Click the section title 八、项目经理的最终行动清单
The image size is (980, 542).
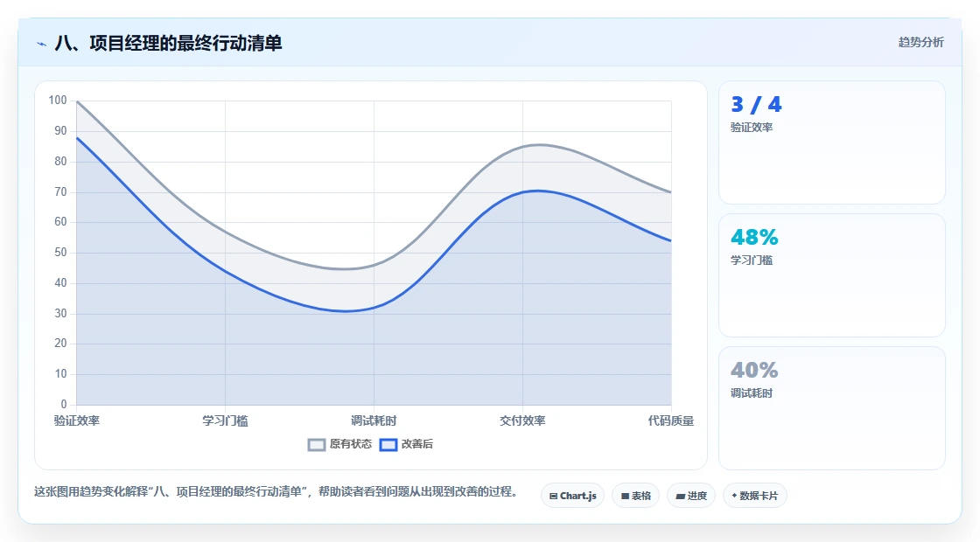click(x=168, y=43)
